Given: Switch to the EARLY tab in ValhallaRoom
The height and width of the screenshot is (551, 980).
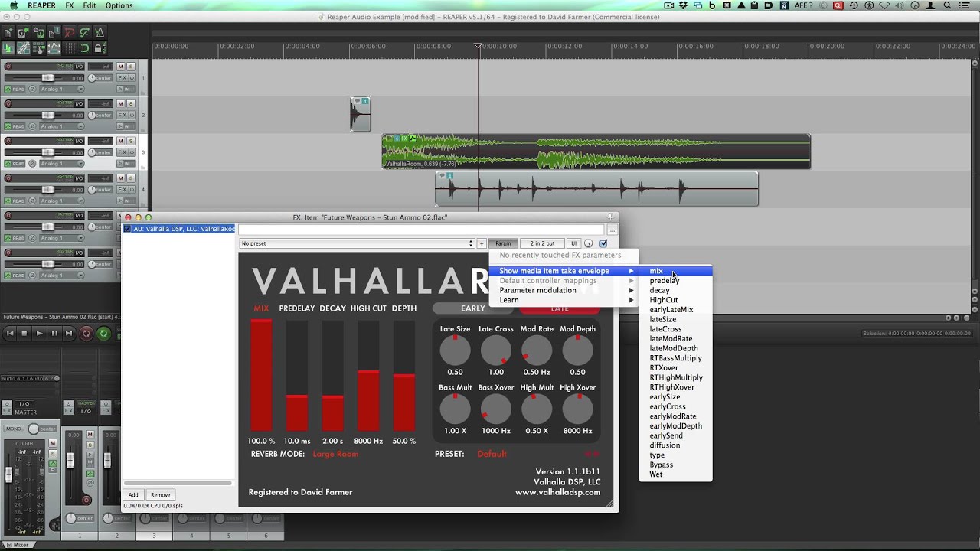Looking at the screenshot, I should tap(473, 308).
